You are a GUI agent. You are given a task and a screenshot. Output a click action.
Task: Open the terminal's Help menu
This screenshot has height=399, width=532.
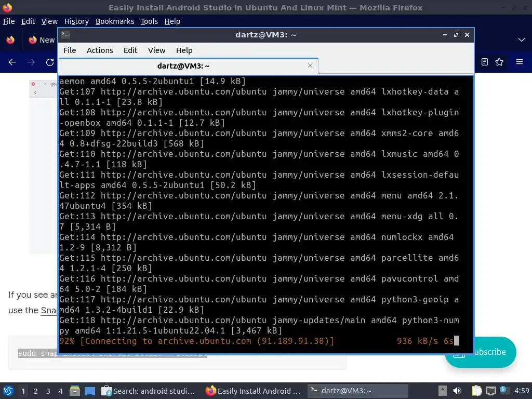click(x=184, y=50)
